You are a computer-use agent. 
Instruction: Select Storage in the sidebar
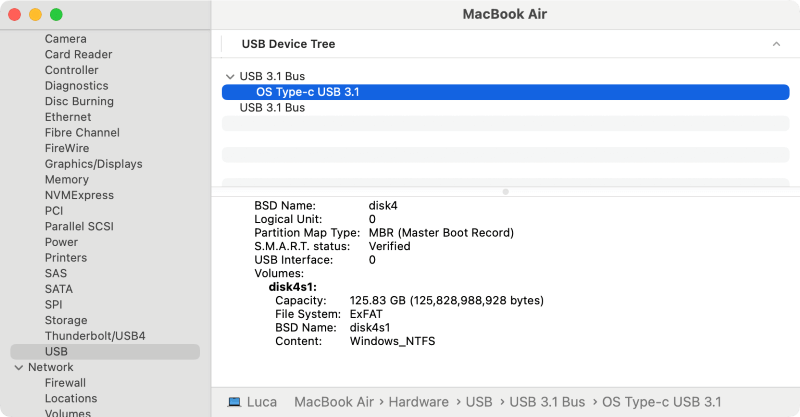click(x=66, y=320)
